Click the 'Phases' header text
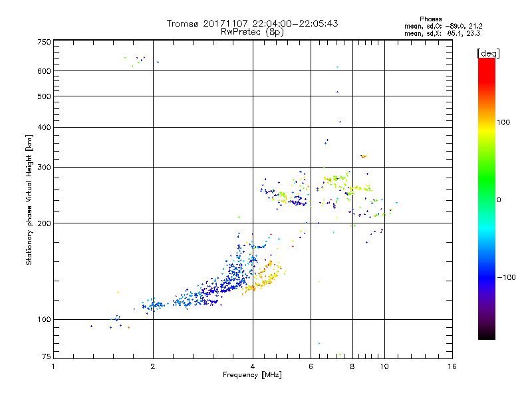Viewport: 532px width, 399px height. click(x=430, y=19)
